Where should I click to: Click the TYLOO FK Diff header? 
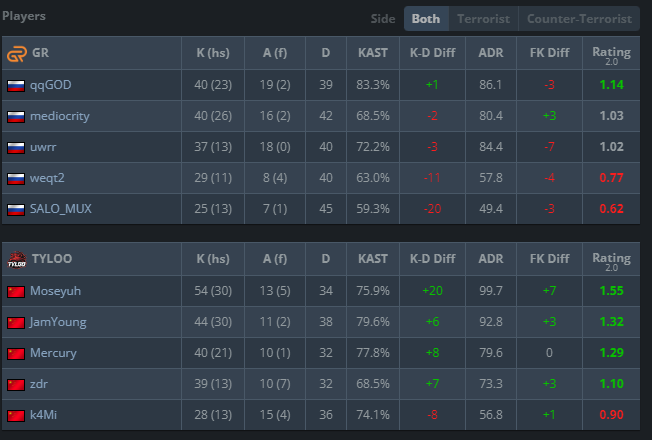[x=549, y=259]
